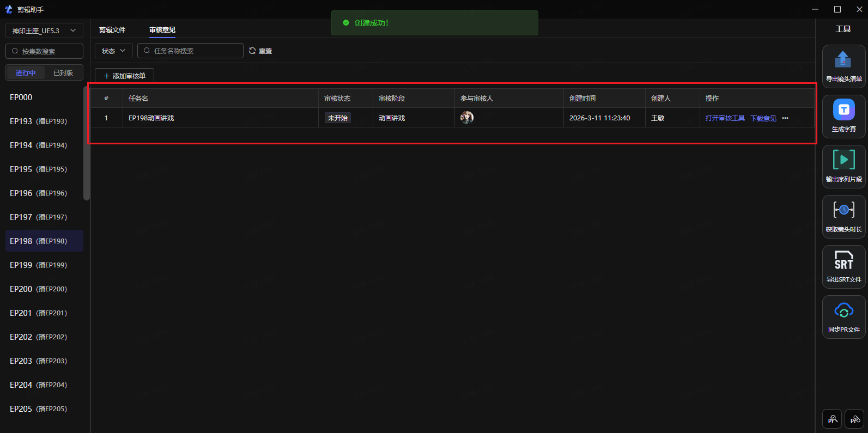Toggle episode filter to 进行中
The image size is (868, 433).
click(26, 72)
